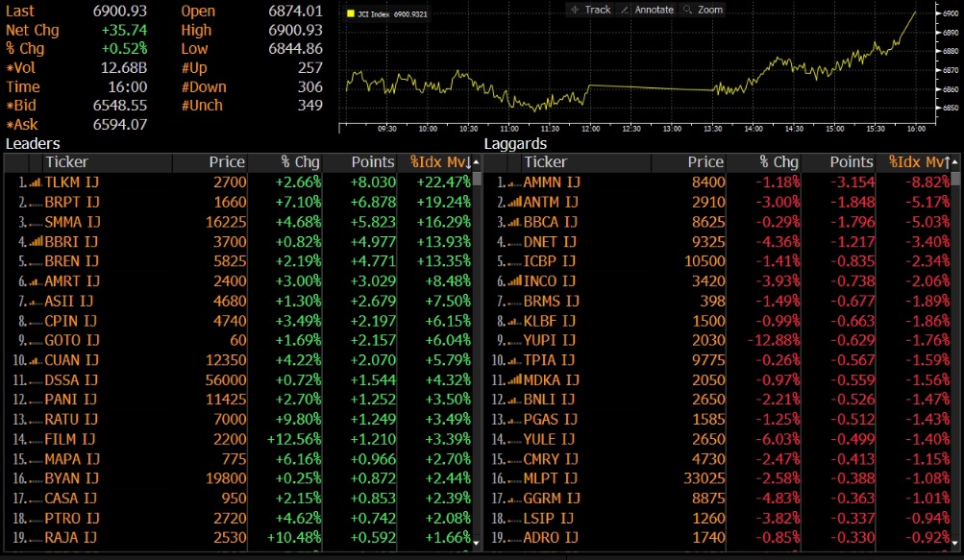Open the PANI IJ ticker
This screenshot has width=964, height=560.
tap(71, 400)
